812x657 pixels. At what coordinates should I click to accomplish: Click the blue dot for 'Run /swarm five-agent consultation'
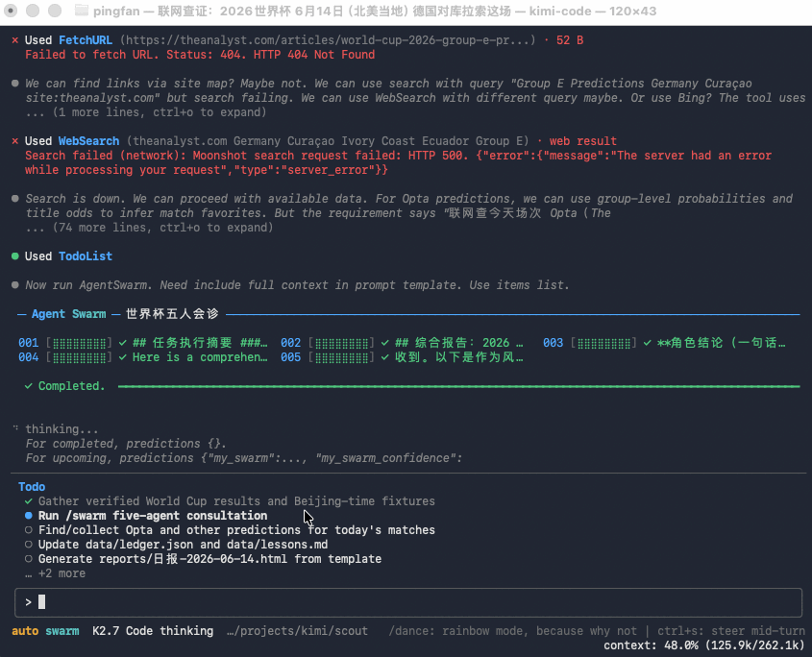pyautogui.click(x=29, y=516)
